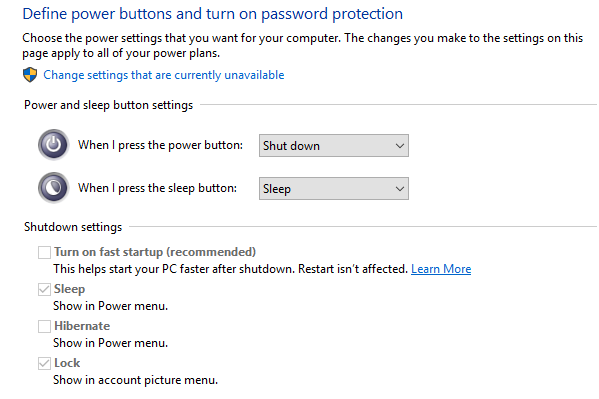Screen dimensions: 599x399
Task: Enable the Turn on fast startup checkbox
Action: point(44,252)
